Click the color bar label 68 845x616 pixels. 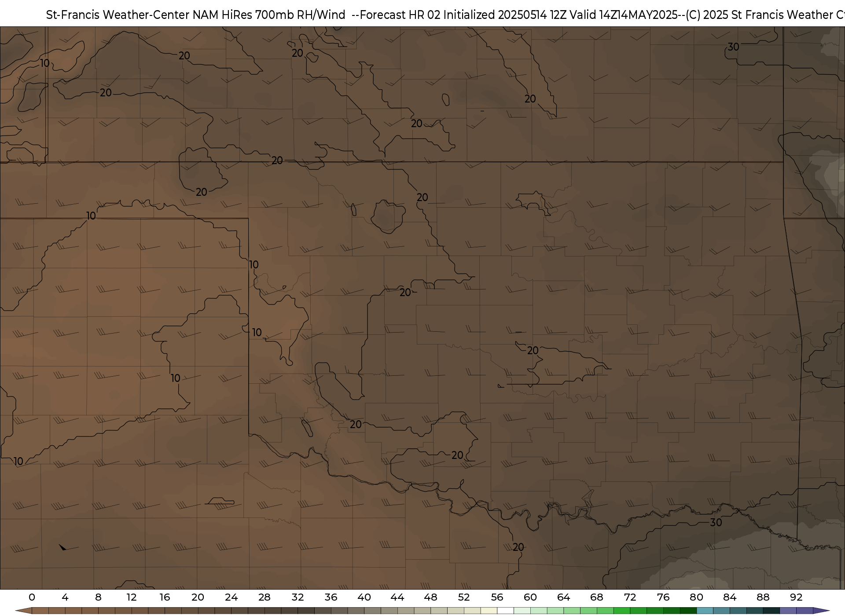(597, 597)
